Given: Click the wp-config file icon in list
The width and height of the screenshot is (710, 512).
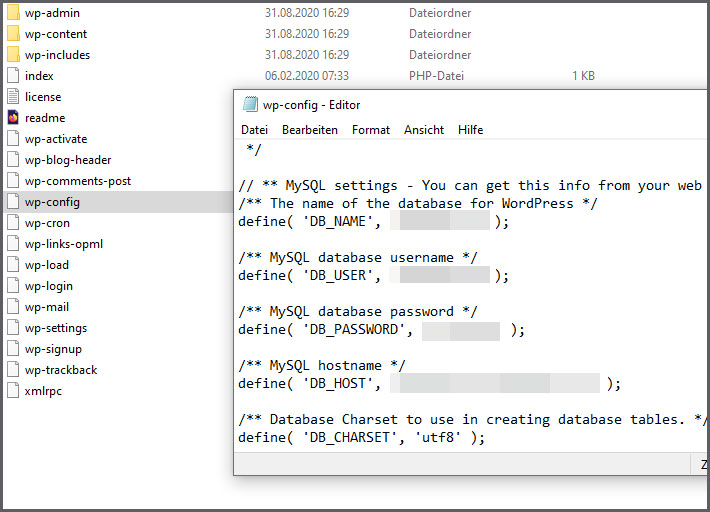Looking at the screenshot, I should click(x=14, y=202).
